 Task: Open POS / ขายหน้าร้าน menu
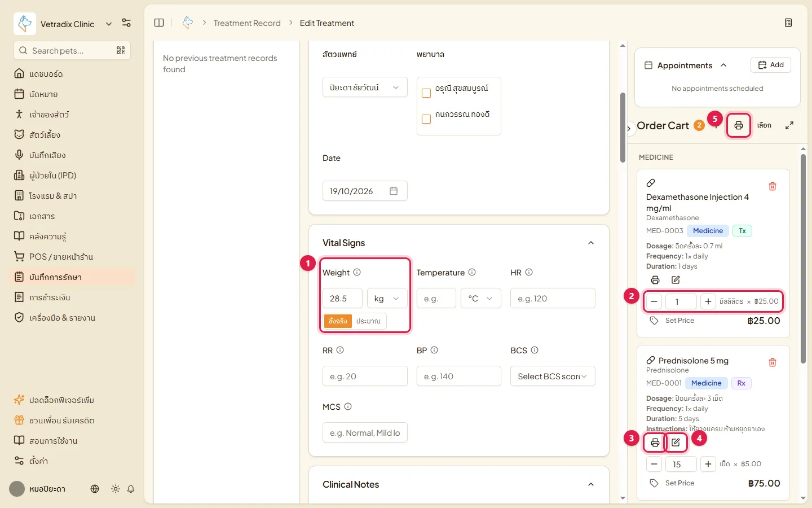[x=73, y=257]
